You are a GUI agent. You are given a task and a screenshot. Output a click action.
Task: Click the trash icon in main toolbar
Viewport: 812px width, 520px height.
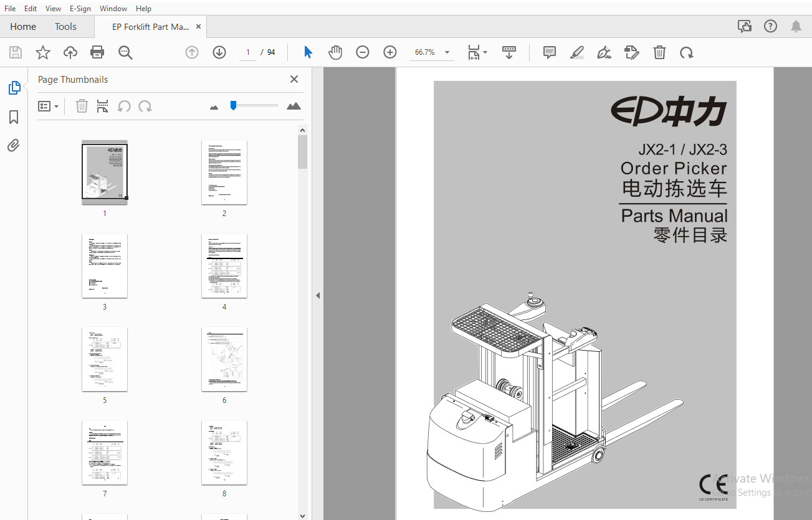coord(659,52)
